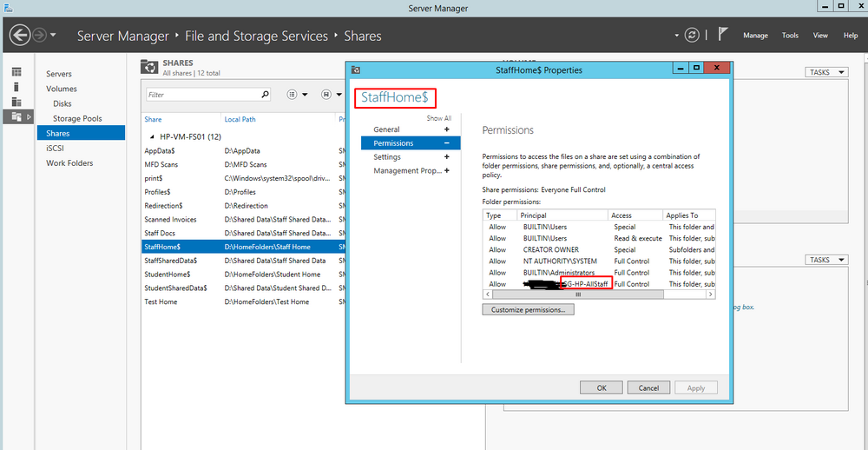
Task: Select the Staff Docs share row
Action: (244, 234)
